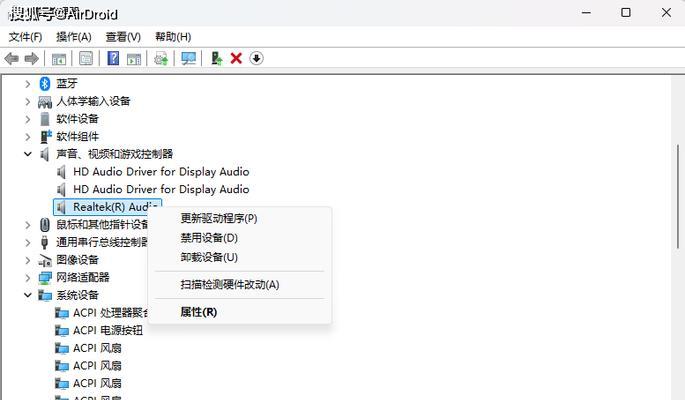Click the 软件设备 category icon

(45, 119)
